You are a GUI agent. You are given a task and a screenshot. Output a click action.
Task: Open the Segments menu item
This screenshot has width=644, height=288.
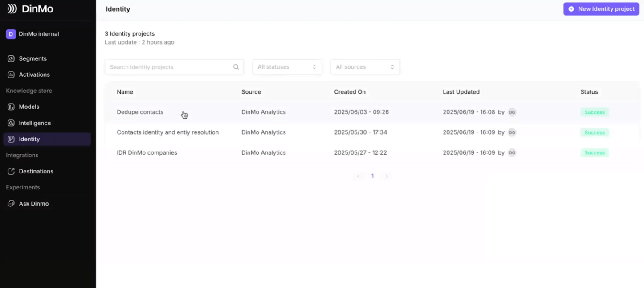47,58
